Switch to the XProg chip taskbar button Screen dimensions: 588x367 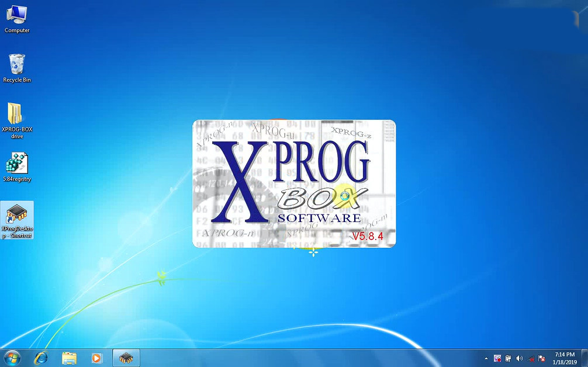[x=126, y=358]
